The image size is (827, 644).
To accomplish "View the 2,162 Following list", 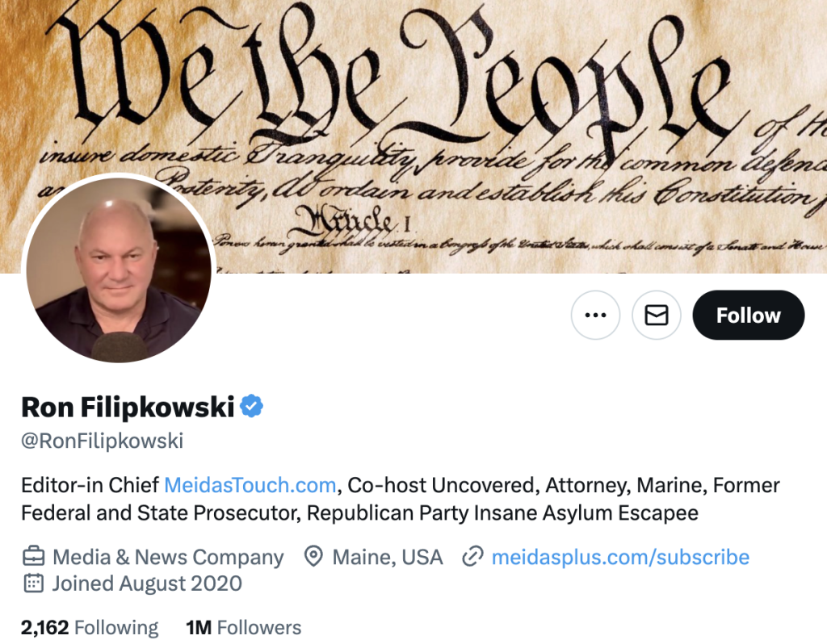I will (x=90, y=628).
